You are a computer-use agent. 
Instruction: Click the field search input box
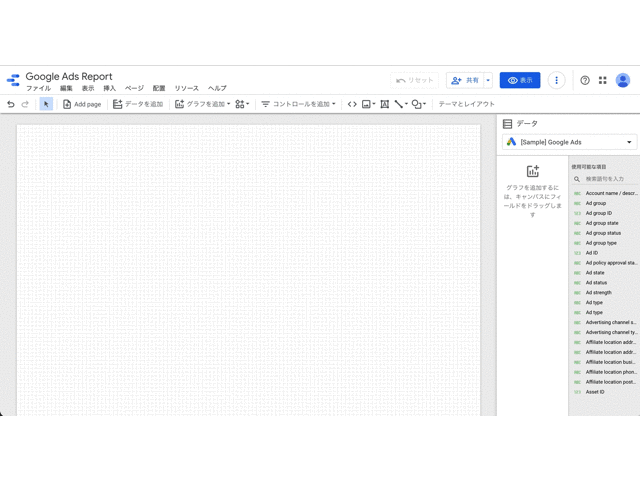(610, 179)
